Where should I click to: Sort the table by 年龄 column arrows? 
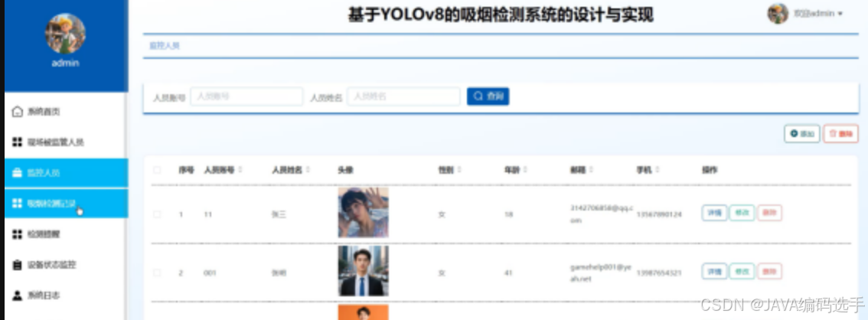[x=525, y=170]
